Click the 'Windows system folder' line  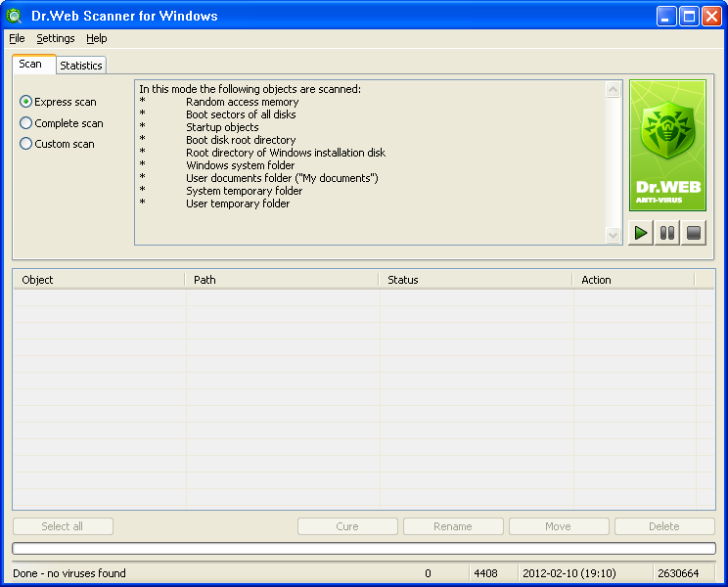(x=241, y=165)
